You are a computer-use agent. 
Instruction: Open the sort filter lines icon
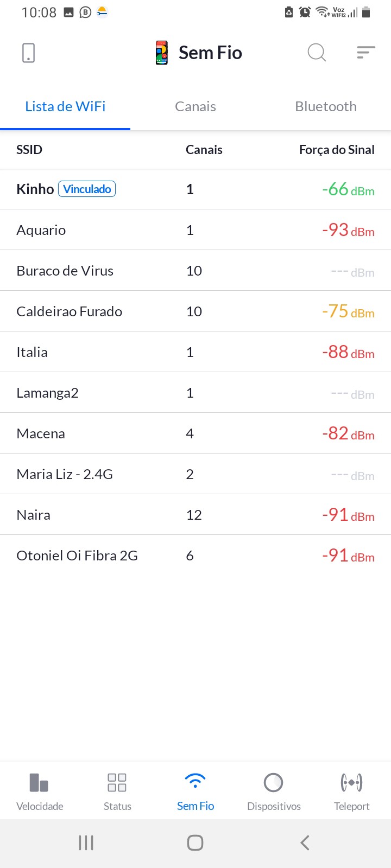pos(366,52)
